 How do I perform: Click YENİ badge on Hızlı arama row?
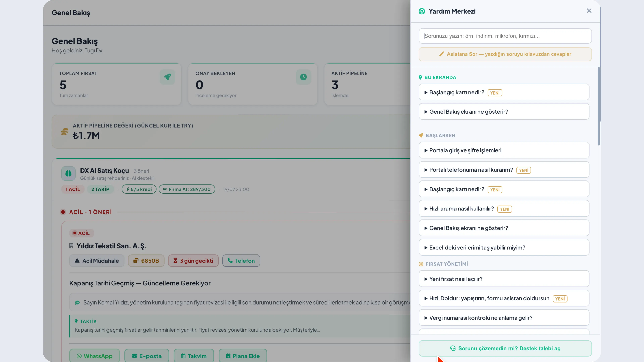click(x=504, y=209)
